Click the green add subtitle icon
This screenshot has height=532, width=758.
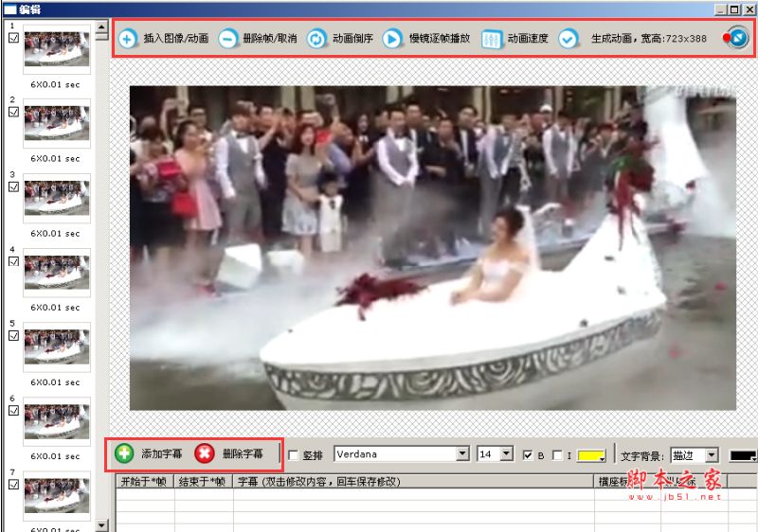point(124,453)
